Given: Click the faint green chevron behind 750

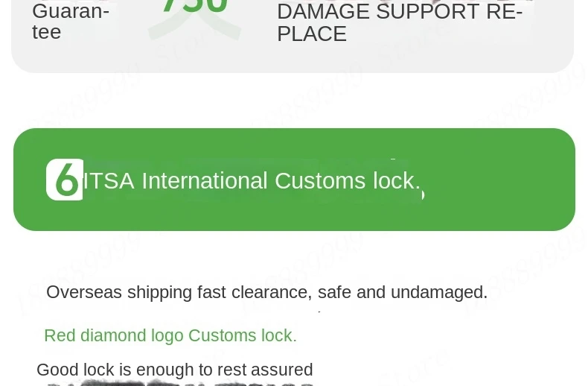Looking at the screenshot, I should click(x=194, y=26).
